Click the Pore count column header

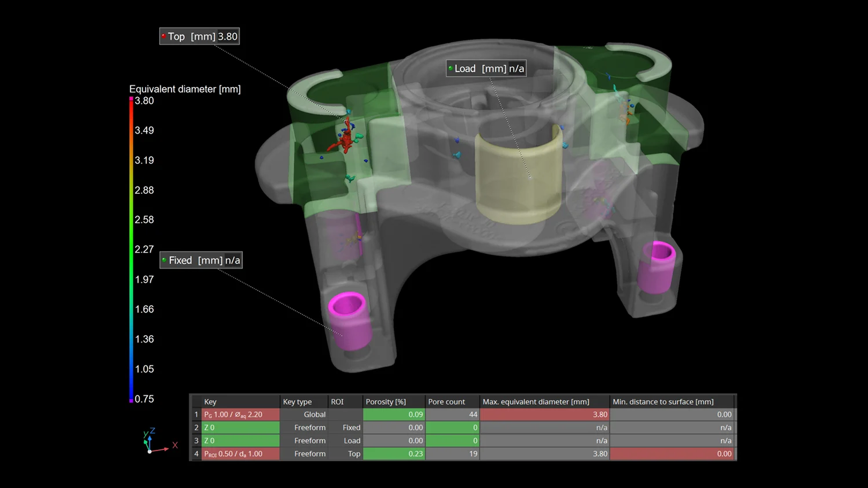[x=446, y=401]
